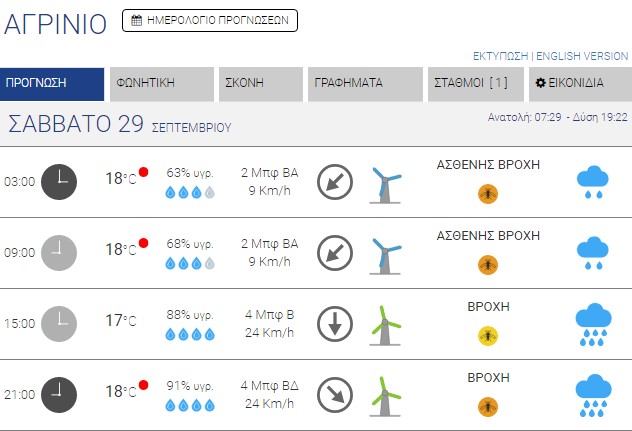Click the humidity droplets icon at 09:00

(x=190, y=262)
